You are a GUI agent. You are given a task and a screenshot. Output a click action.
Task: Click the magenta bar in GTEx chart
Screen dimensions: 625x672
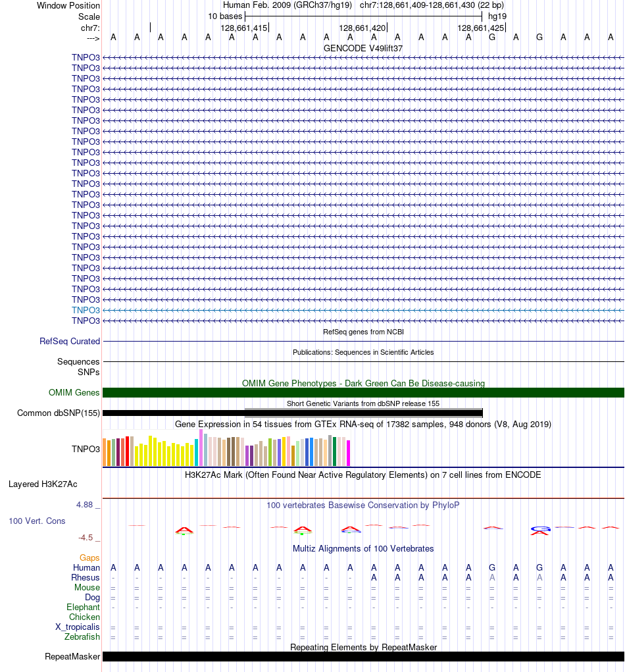[x=348, y=453]
